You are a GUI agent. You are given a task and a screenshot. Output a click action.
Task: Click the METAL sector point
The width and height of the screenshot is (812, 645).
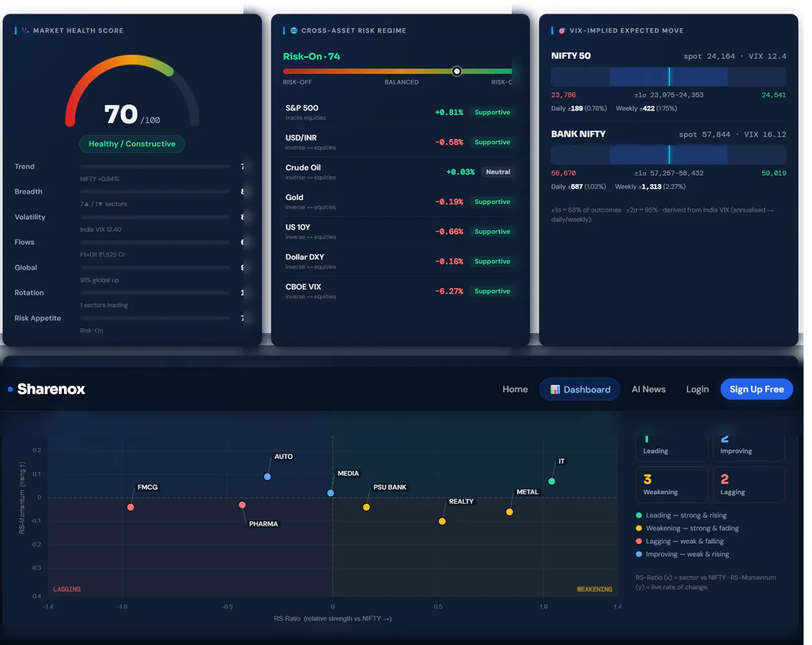510,512
